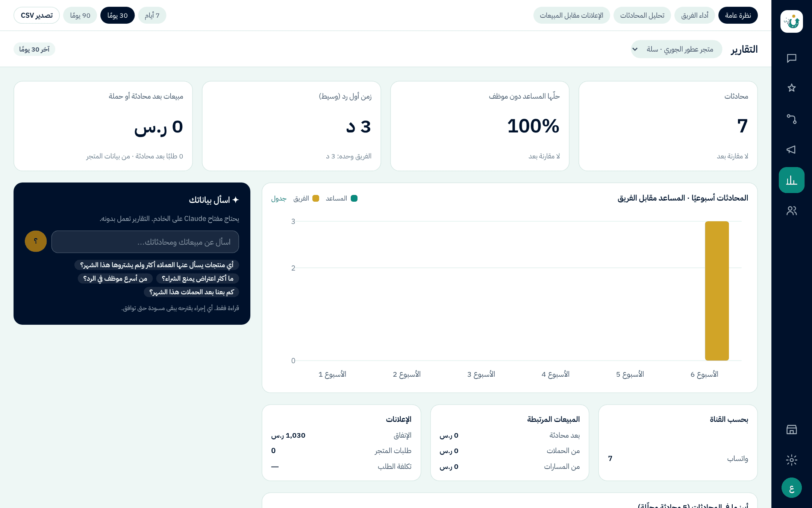812x508 pixels.
Task: Select the '90 يومًا' range
Action: [x=80, y=15]
